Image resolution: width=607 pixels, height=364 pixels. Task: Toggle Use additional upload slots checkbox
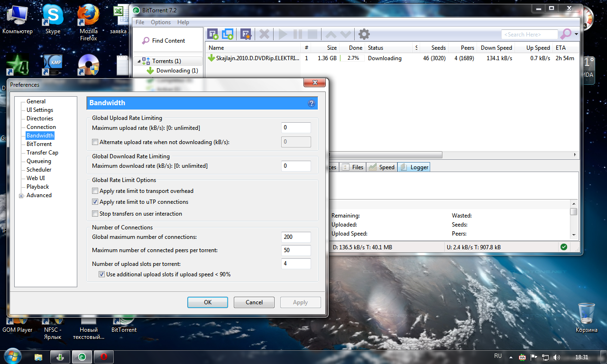[101, 274]
